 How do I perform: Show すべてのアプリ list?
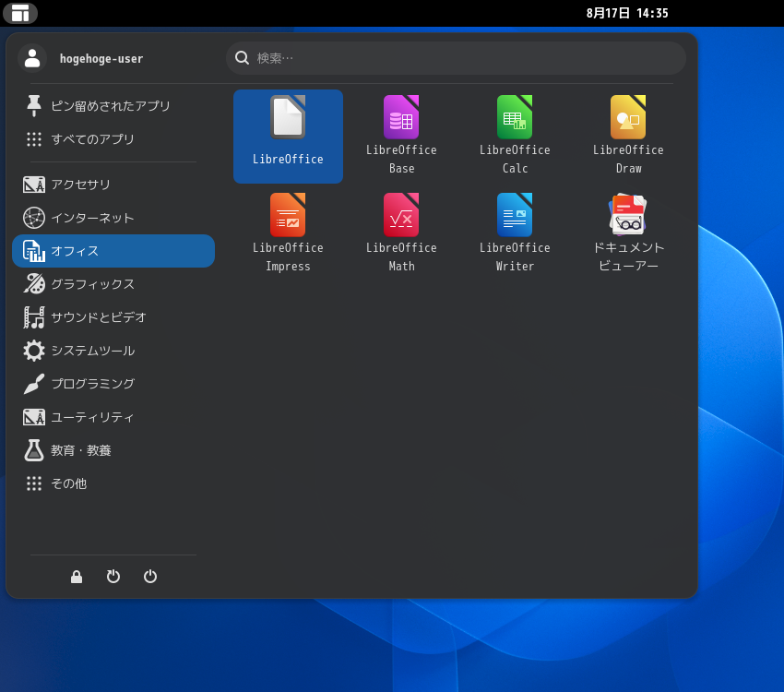114,139
